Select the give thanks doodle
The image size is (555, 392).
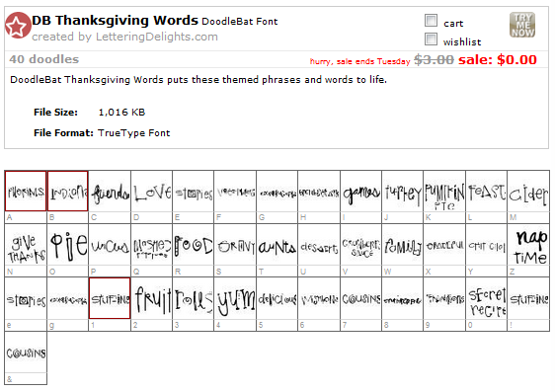(26, 245)
